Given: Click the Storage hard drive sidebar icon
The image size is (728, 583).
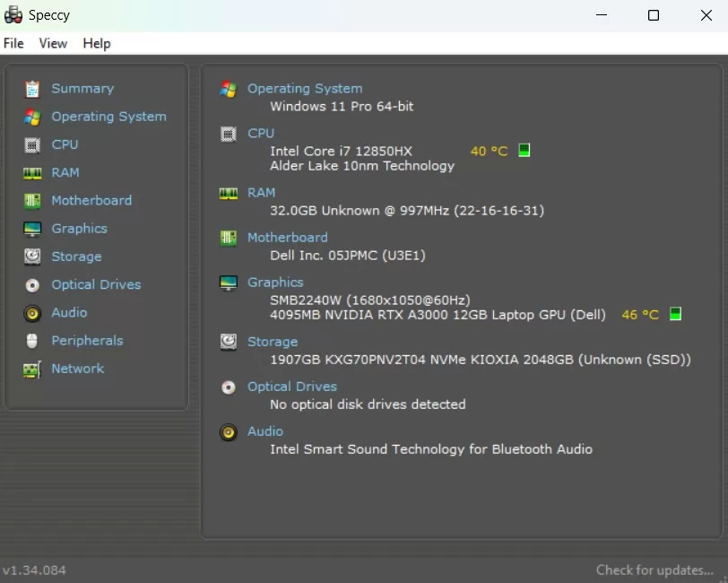Looking at the screenshot, I should coord(32,257).
